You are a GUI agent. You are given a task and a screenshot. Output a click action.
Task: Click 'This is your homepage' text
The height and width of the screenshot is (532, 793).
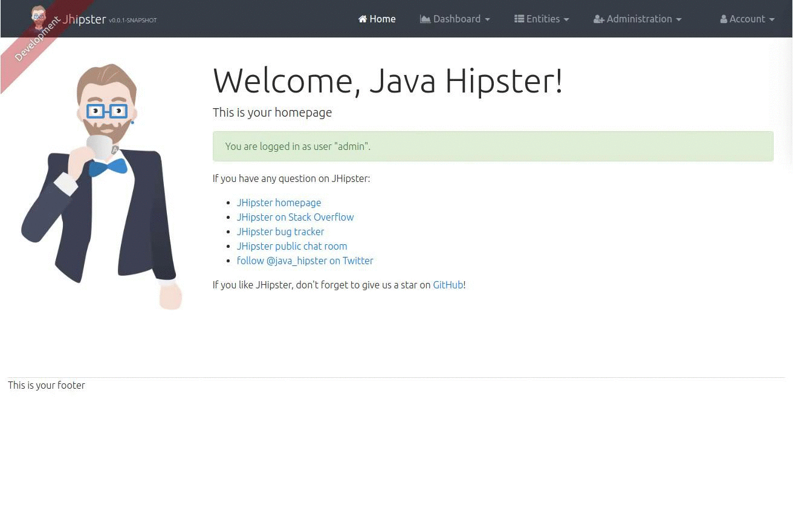pos(272,112)
